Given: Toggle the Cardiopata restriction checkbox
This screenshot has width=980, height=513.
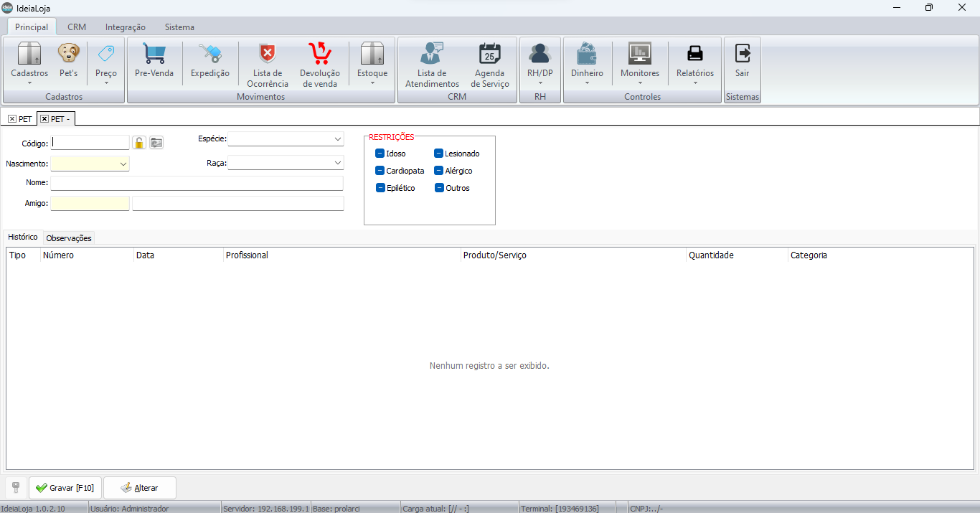Looking at the screenshot, I should pos(380,171).
